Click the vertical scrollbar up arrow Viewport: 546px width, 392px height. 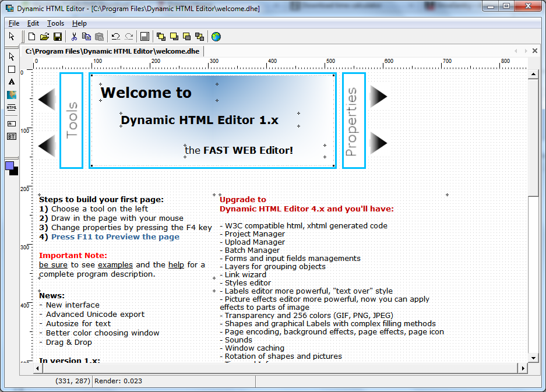[x=533, y=74]
